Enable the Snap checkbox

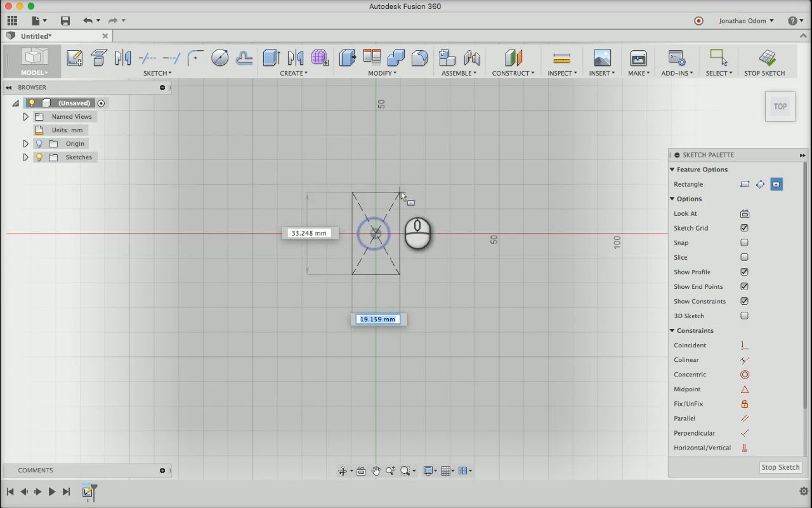point(745,243)
